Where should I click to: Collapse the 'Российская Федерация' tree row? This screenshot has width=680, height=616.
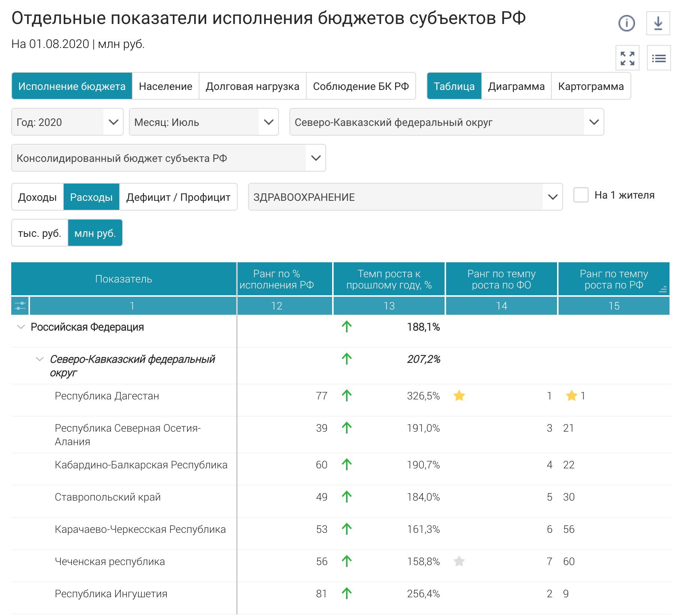pyautogui.click(x=21, y=327)
